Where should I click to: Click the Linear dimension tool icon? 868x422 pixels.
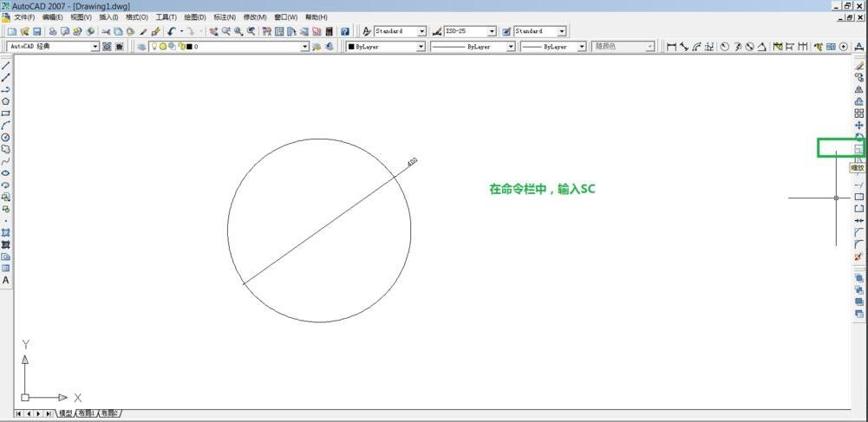(x=671, y=47)
